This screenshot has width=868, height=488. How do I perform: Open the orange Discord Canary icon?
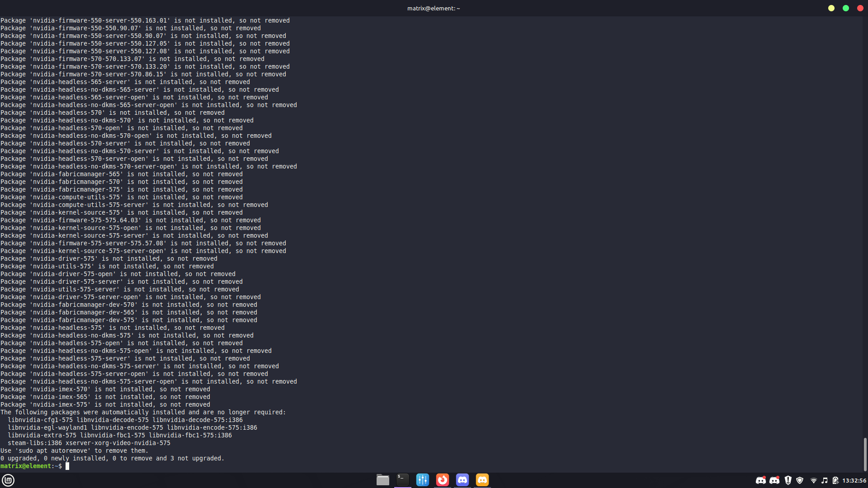click(x=482, y=480)
